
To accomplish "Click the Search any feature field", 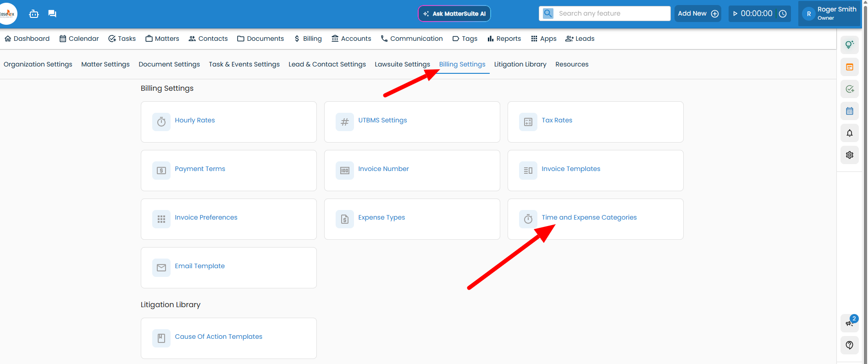I will tap(612, 14).
